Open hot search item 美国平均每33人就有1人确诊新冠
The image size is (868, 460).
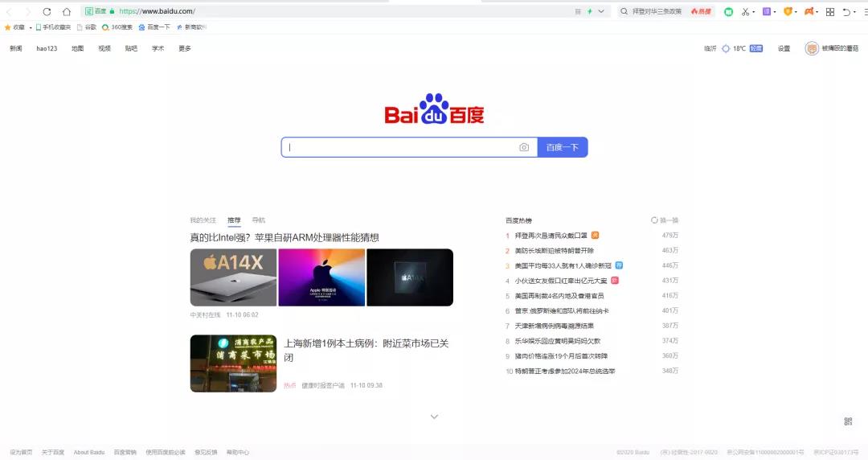[563, 265]
